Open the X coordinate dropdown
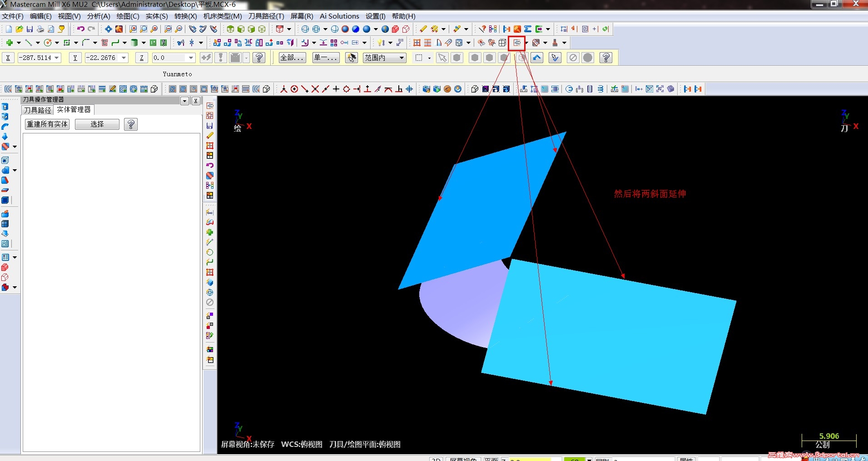868x461 pixels. (x=57, y=58)
